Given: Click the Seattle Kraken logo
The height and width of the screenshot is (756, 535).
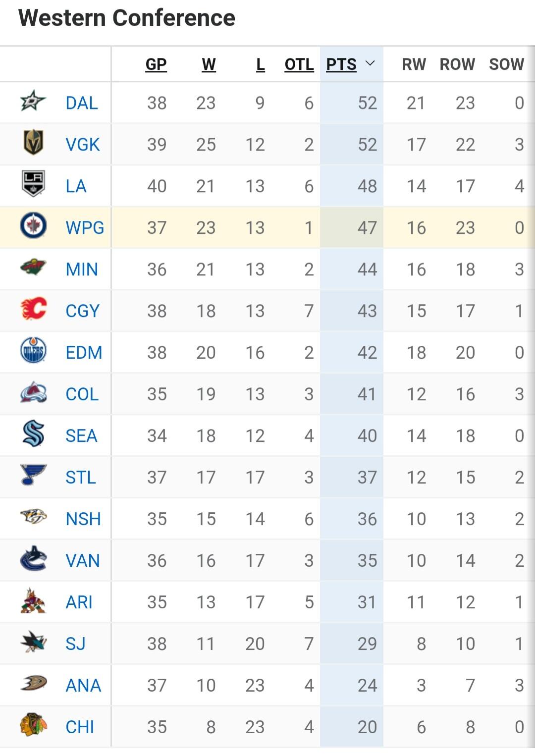Looking at the screenshot, I should click(33, 434).
